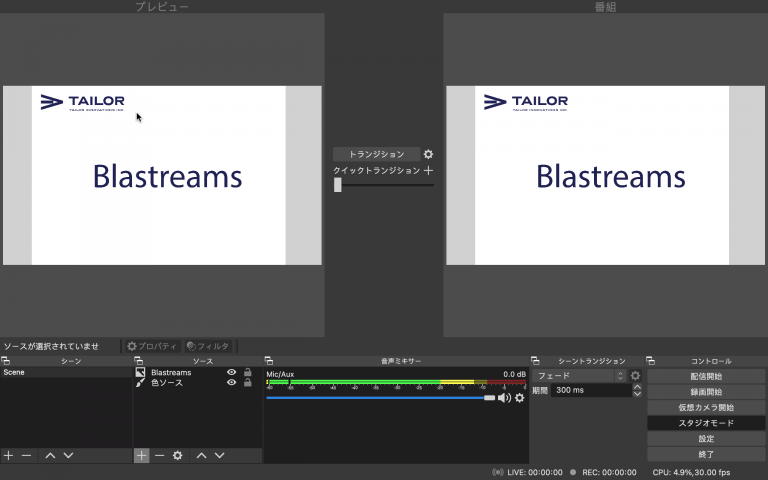The height and width of the screenshot is (480, 768).
Task: Click the プレビュー preview canvas
Action: coord(162,175)
